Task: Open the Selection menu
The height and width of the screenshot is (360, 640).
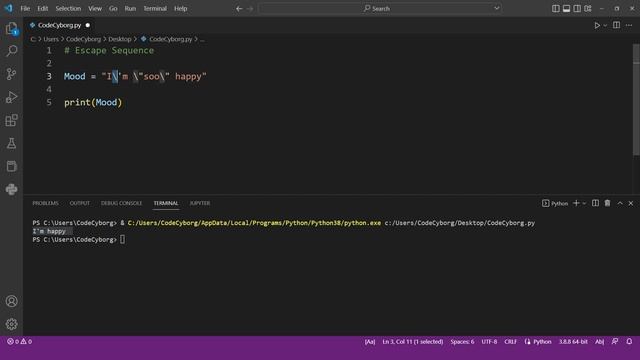Action: [x=68, y=9]
